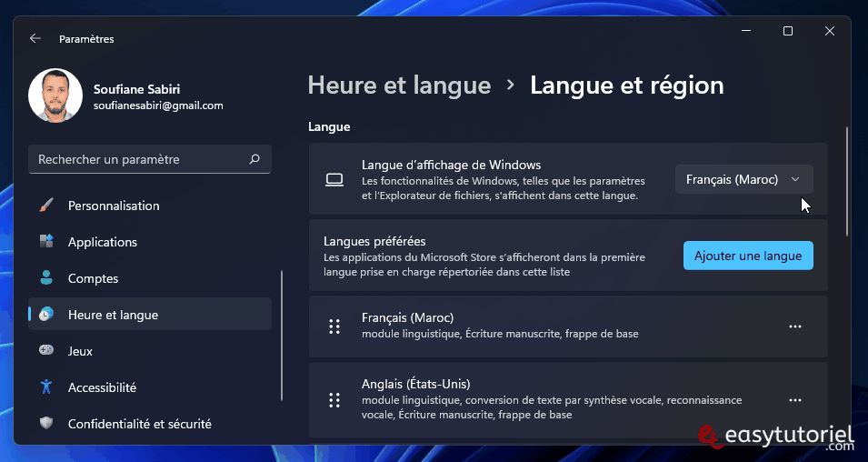Screen dimensions: 868x462
Task: Click the right content pane scrollbar
Action: pyautogui.click(x=846, y=182)
